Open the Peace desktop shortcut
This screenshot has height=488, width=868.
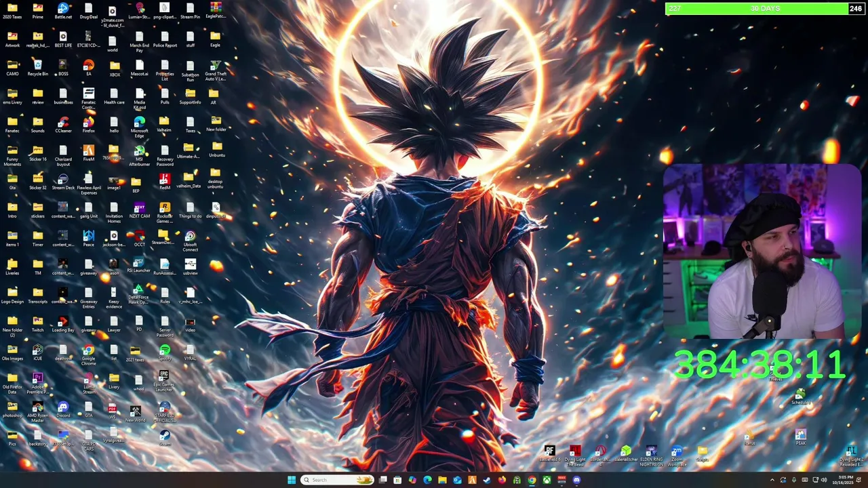(89, 239)
